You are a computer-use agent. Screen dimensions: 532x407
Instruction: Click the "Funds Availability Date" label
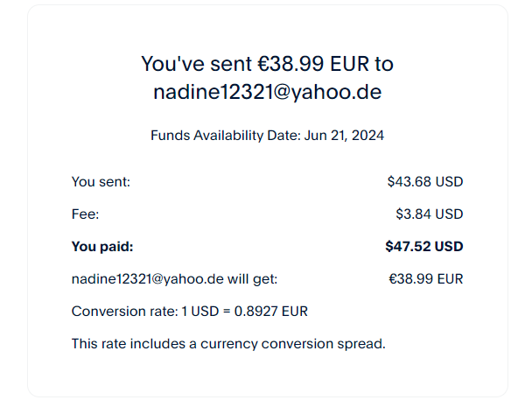(x=227, y=136)
